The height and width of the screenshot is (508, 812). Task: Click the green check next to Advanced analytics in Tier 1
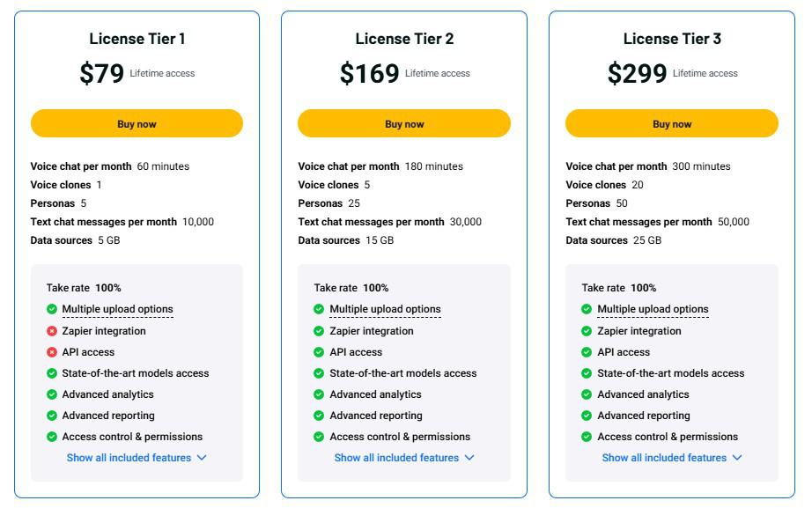[x=53, y=394]
